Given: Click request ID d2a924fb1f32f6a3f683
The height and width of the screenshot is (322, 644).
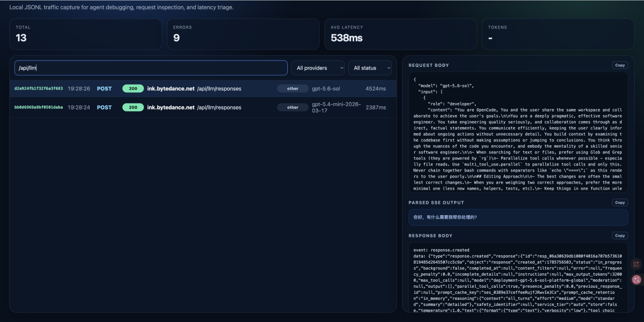Looking at the screenshot, I should click(39, 89).
